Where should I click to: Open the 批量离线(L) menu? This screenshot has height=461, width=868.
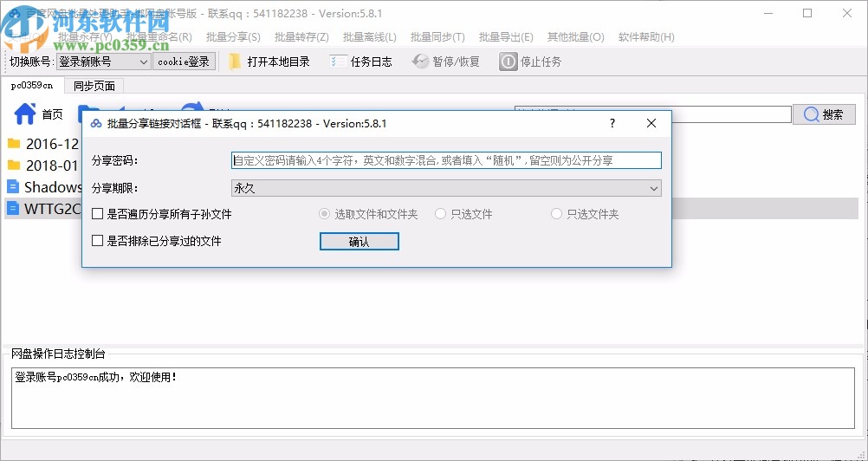370,37
